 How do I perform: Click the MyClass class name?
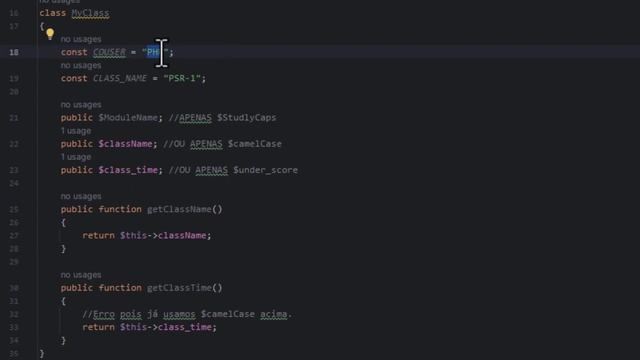[90, 13]
